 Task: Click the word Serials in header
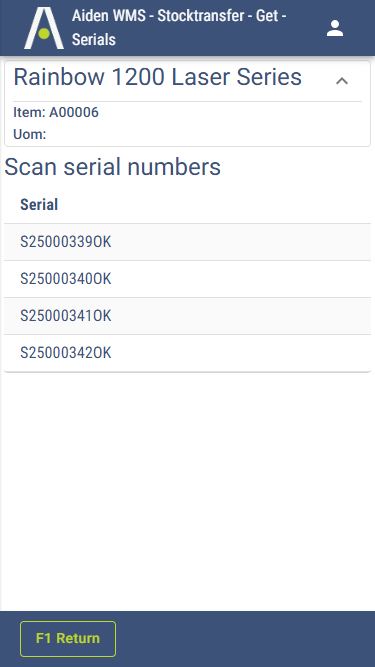click(x=94, y=40)
